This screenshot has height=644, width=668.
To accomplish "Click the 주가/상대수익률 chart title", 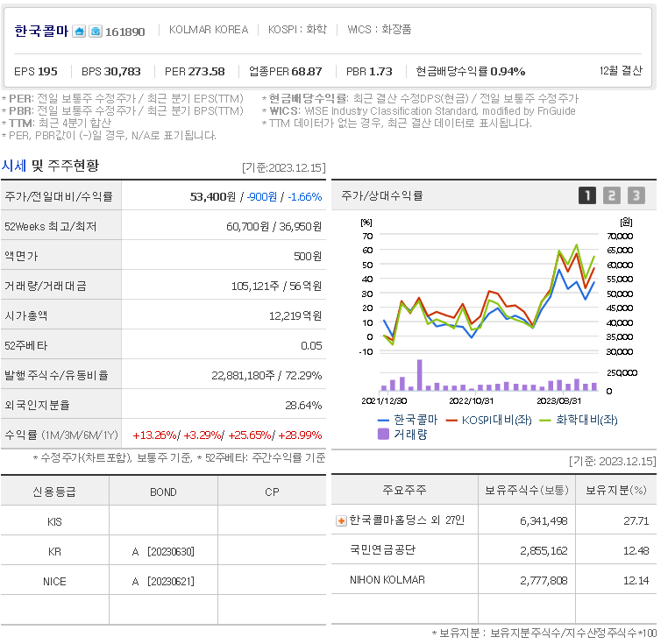I will [x=382, y=195].
